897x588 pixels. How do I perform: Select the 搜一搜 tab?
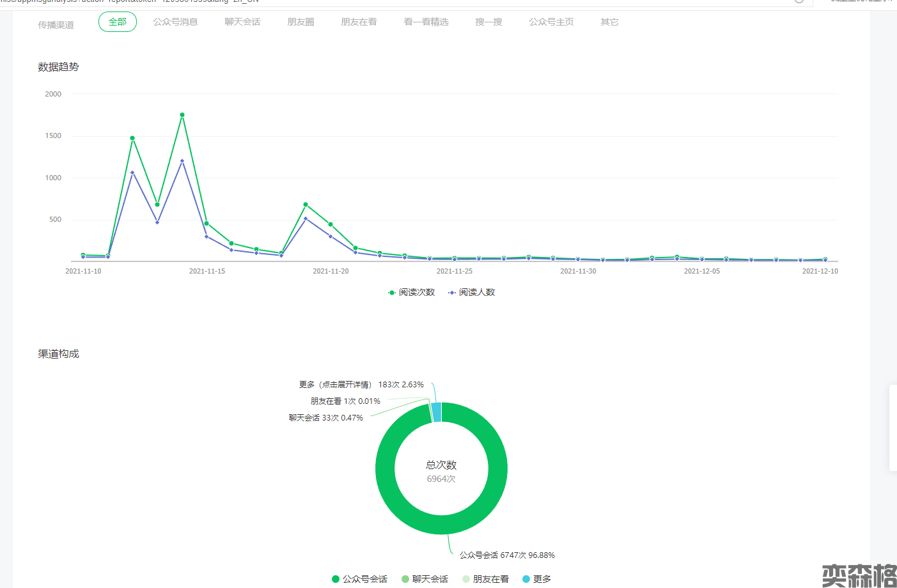pos(488,22)
